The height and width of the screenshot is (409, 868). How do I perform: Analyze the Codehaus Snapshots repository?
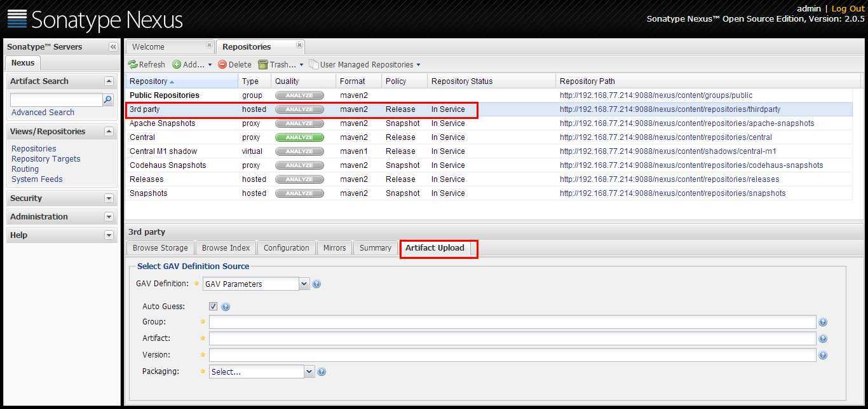[x=299, y=165]
